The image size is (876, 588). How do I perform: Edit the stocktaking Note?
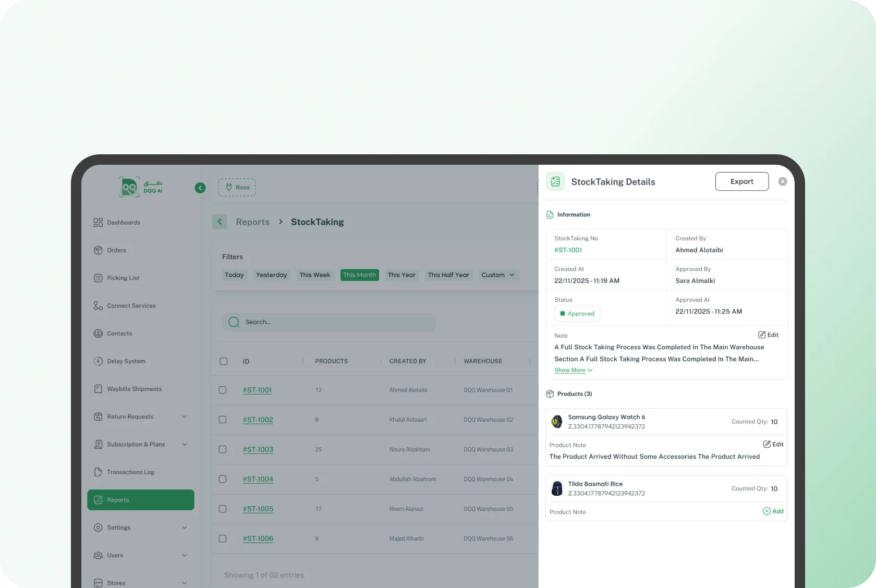[768, 335]
